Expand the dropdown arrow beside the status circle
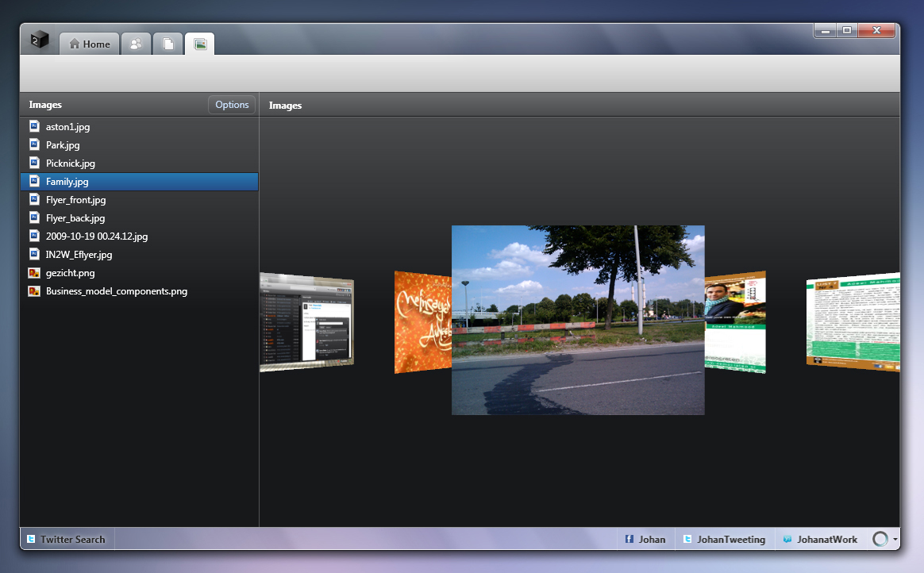 click(895, 539)
